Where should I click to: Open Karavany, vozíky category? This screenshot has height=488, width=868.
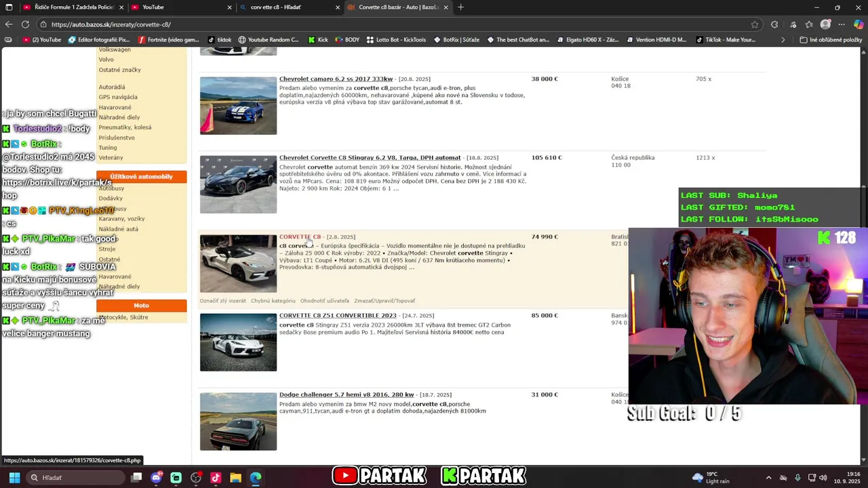point(121,219)
